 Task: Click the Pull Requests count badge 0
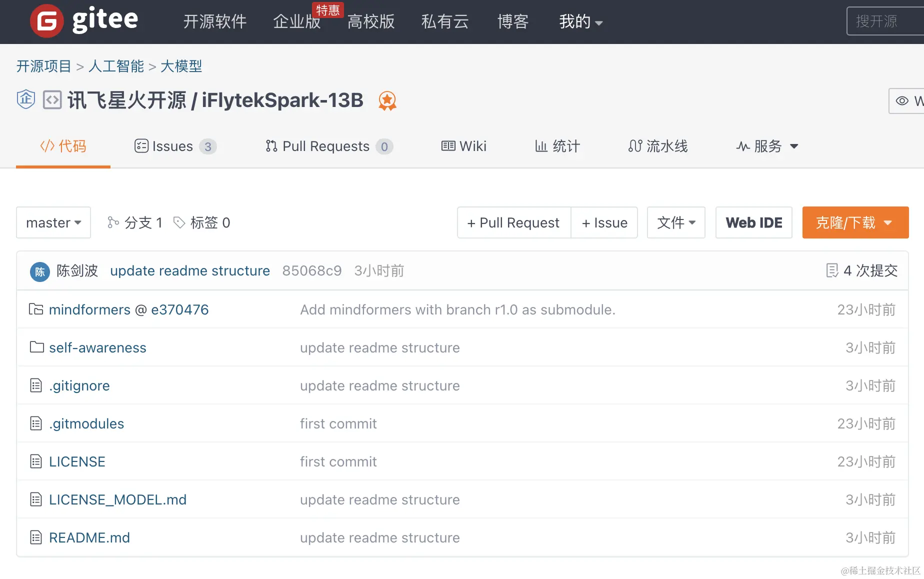coord(384,146)
